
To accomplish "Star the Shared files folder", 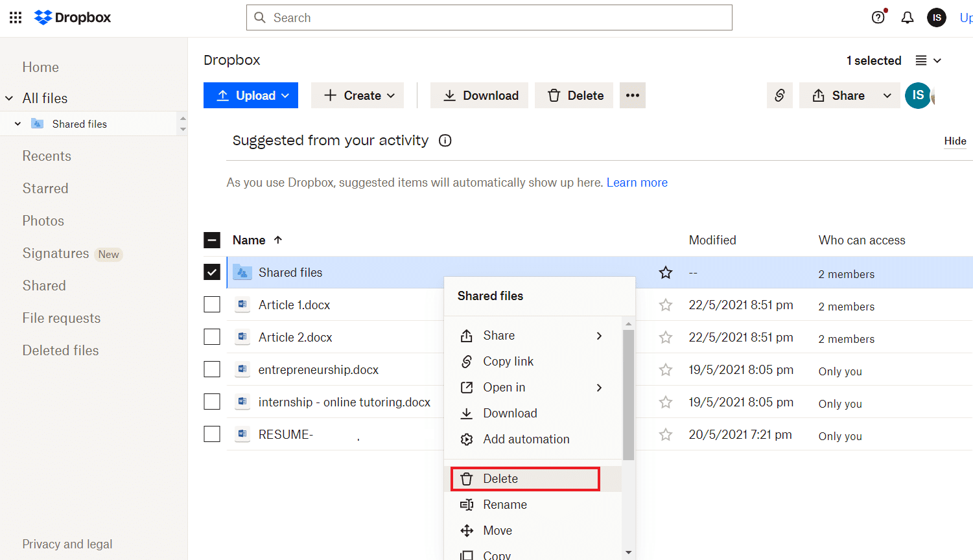I will (666, 273).
